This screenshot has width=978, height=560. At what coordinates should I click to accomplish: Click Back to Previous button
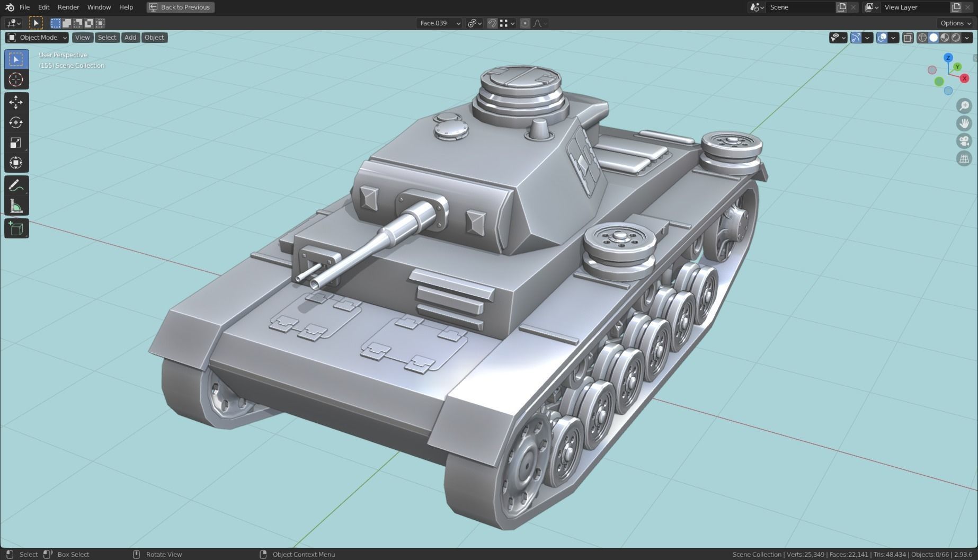click(181, 7)
